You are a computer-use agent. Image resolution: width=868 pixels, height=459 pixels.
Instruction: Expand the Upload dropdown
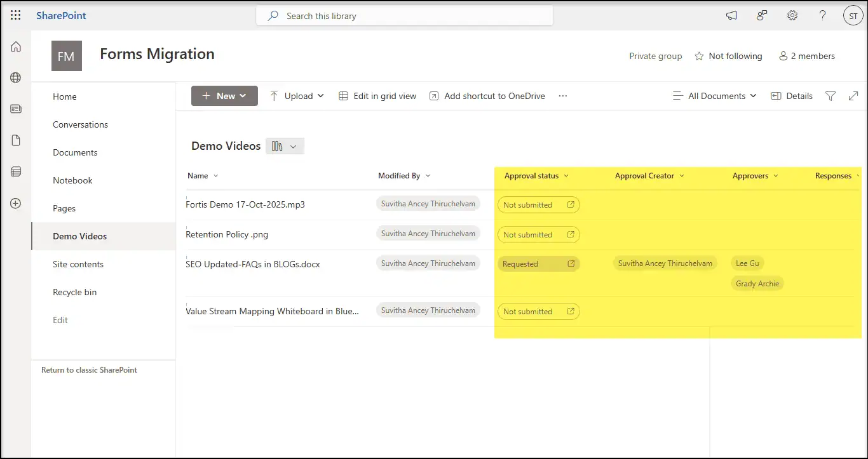pyautogui.click(x=296, y=96)
